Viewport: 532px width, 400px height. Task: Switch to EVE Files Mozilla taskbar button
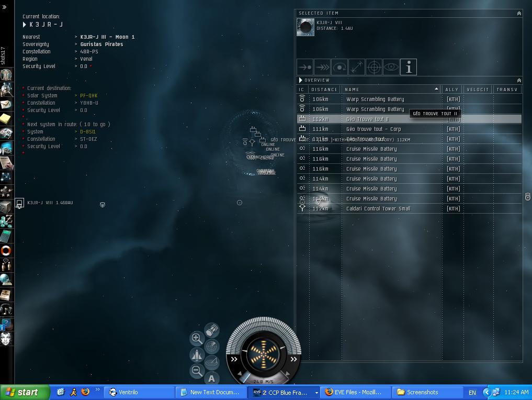356,392
